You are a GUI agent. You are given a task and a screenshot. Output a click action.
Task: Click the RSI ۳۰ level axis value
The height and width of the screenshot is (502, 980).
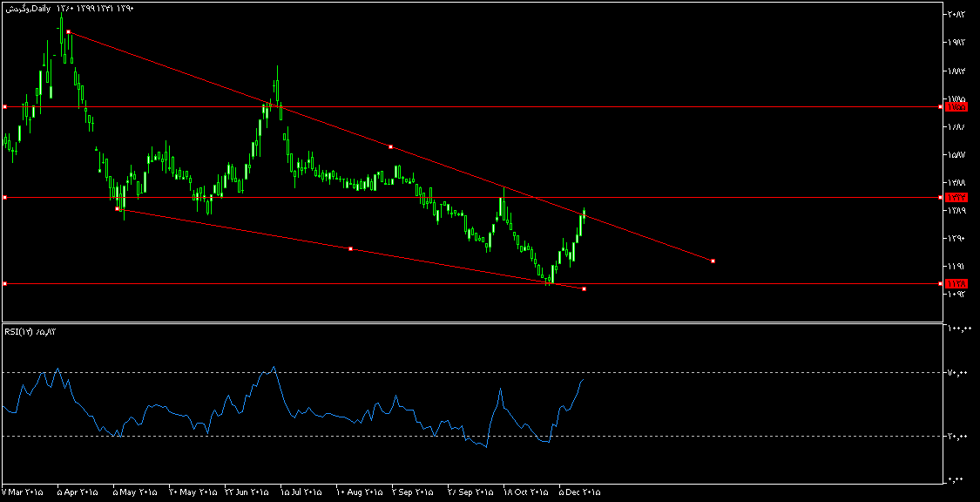pyautogui.click(x=959, y=437)
